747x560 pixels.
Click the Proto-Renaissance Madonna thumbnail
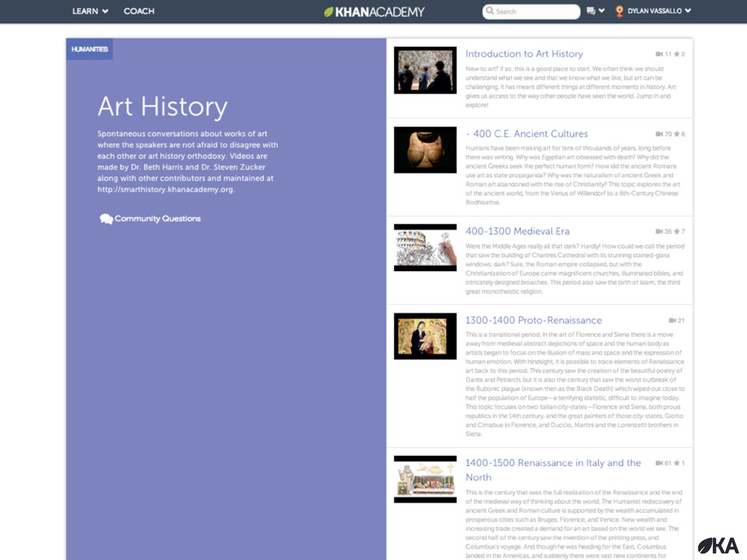tap(425, 336)
